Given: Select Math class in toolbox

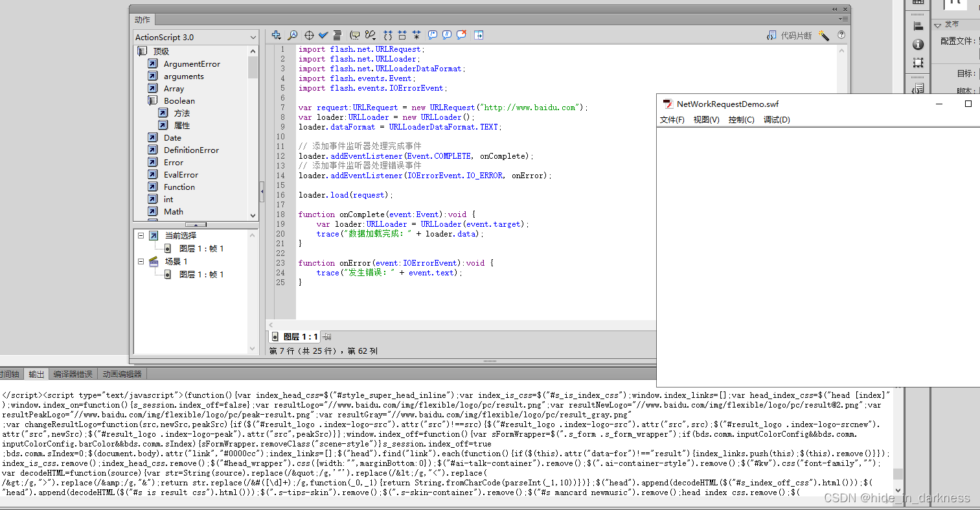Looking at the screenshot, I should tap(173, 211).
